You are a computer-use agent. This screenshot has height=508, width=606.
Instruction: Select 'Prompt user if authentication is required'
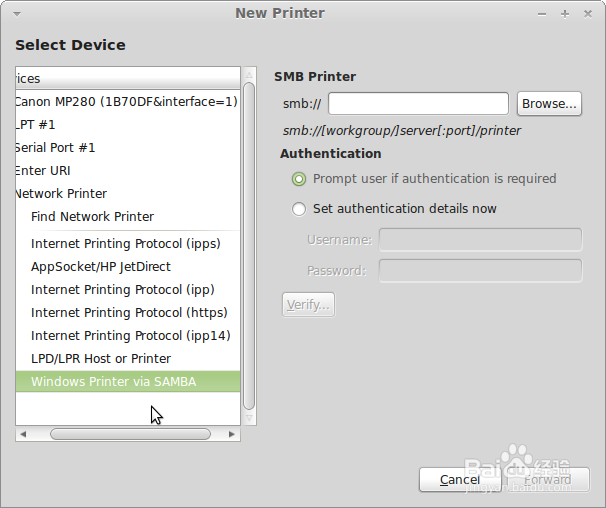299,179
